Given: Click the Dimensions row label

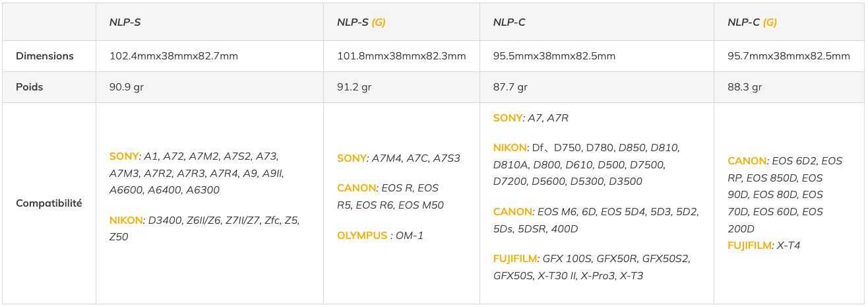Looking at the screenshot, I should [45, 56].
